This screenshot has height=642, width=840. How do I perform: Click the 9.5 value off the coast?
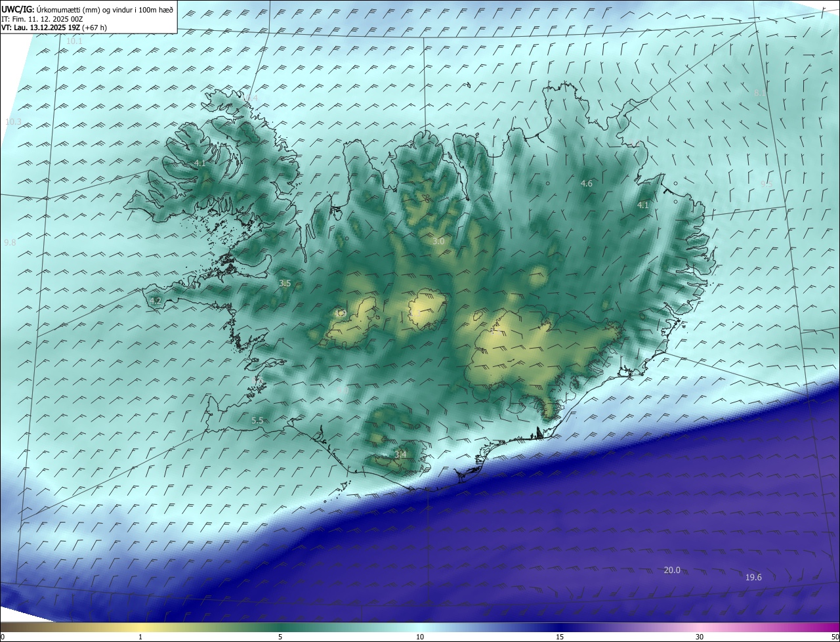[766, 184]
